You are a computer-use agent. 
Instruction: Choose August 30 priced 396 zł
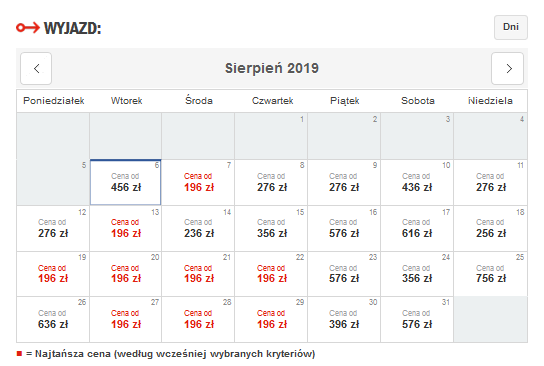pyautogui.click(x=344, y=319)
